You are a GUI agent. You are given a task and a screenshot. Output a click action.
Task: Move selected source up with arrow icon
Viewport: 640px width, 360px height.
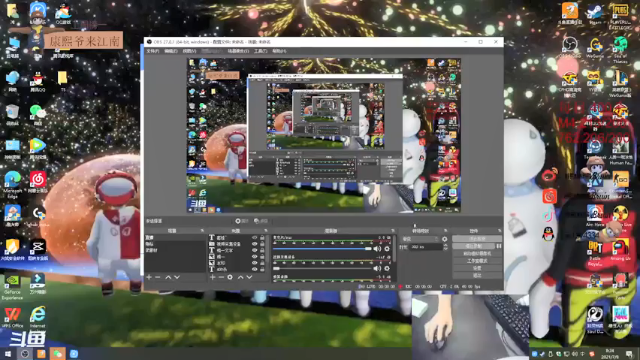(x=240, y=277)
